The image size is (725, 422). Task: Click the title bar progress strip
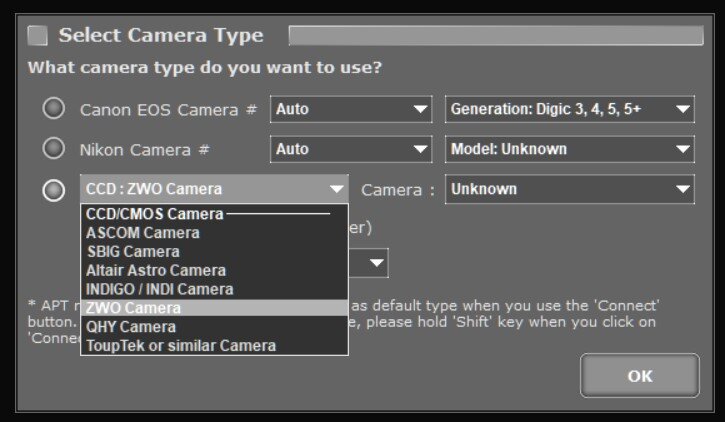[x=495, y=36]
